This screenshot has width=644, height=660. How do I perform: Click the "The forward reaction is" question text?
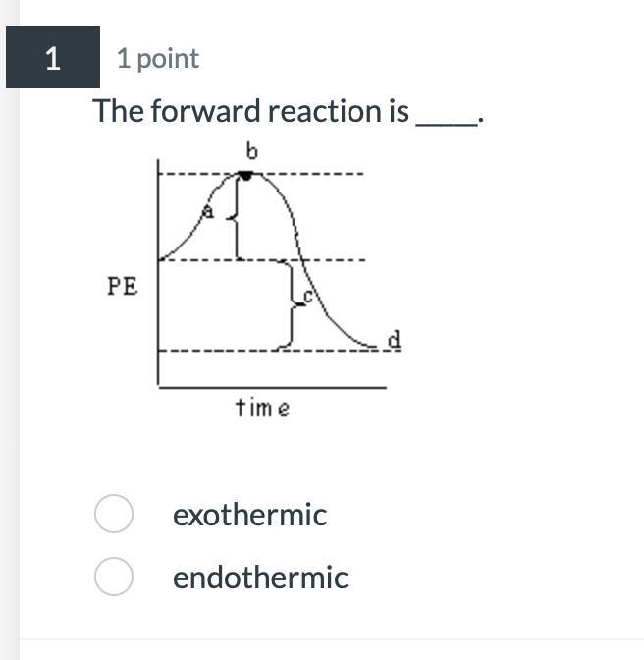(251, 111)
